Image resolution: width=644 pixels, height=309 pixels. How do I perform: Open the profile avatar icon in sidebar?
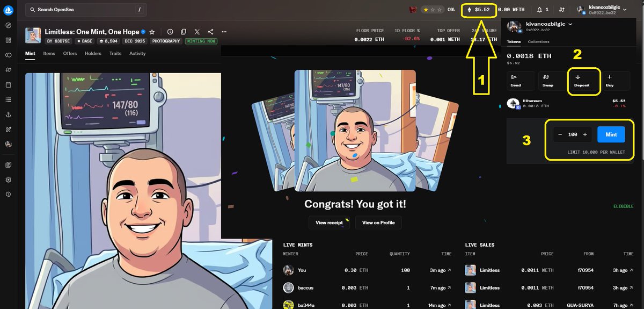point(9,145)
